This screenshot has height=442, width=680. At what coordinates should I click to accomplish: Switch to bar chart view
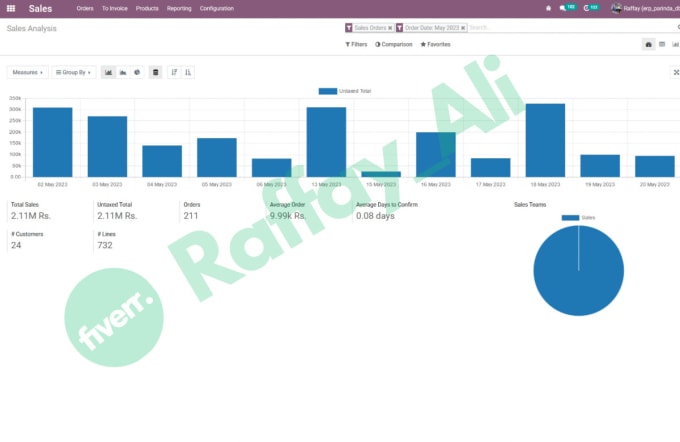pyautogui.click(x=108, y=72)
